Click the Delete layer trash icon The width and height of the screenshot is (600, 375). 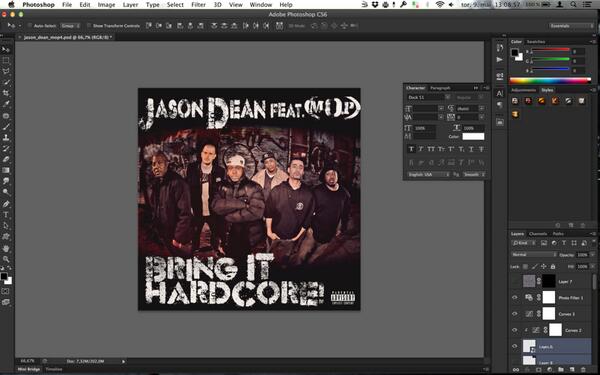[583, 370]
